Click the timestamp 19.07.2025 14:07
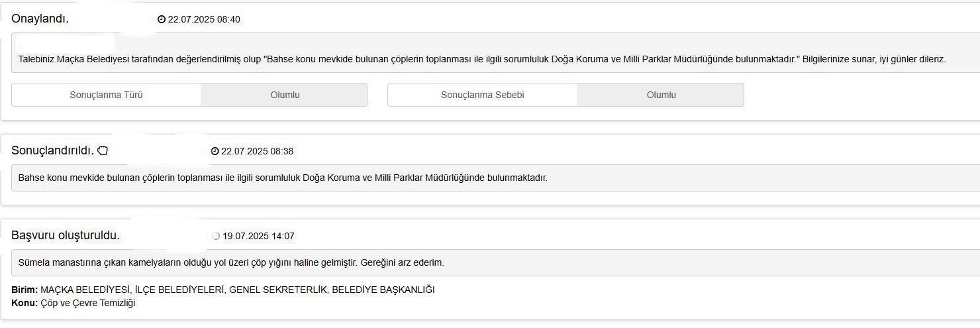980x328 pixels. pyautogui.click(x=258, y=236)
